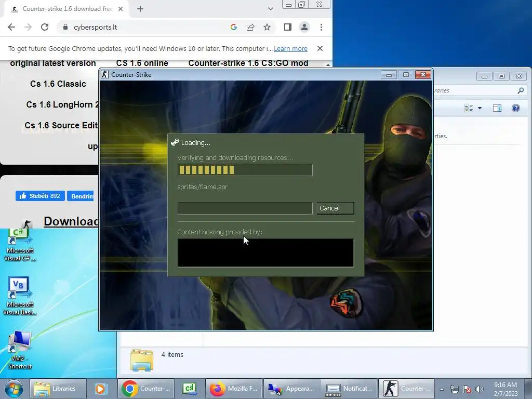Change view icon in Libraries window
Image resolution: width=532 pixels, height=399 pixels.
click(469, 108)
